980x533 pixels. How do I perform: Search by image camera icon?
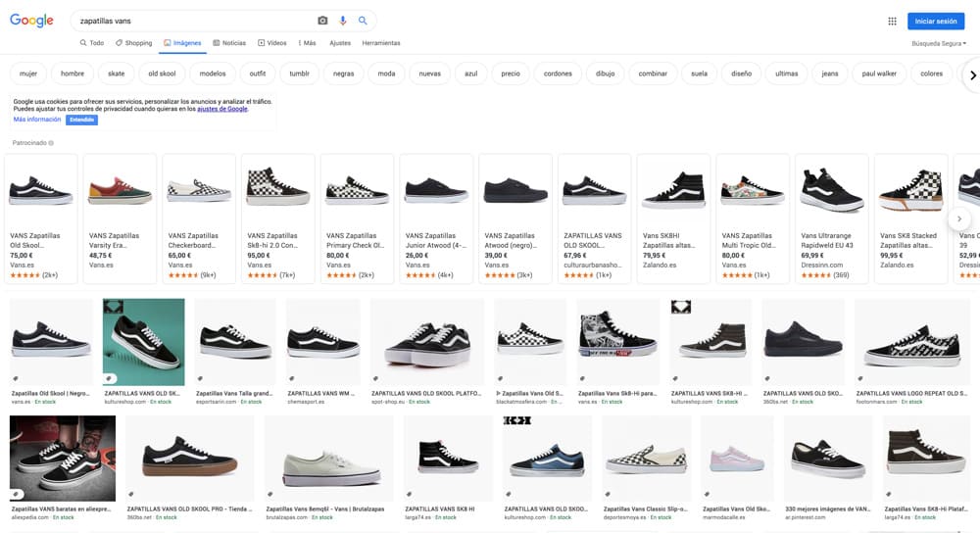[x=322, y=21]
